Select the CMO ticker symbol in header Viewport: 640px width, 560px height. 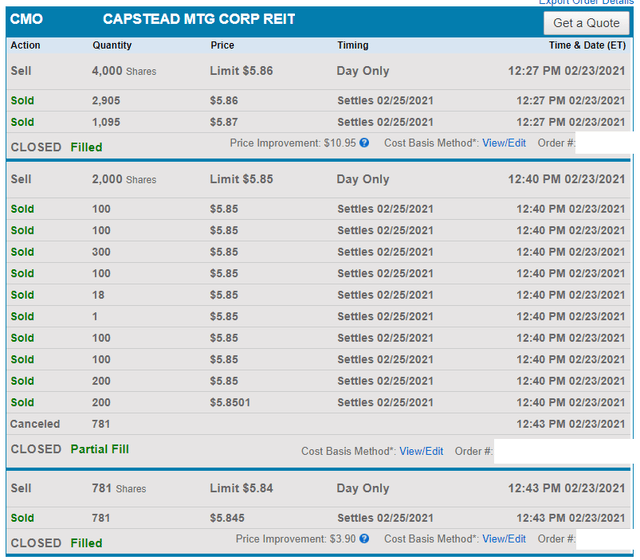[x=27, y=19]
